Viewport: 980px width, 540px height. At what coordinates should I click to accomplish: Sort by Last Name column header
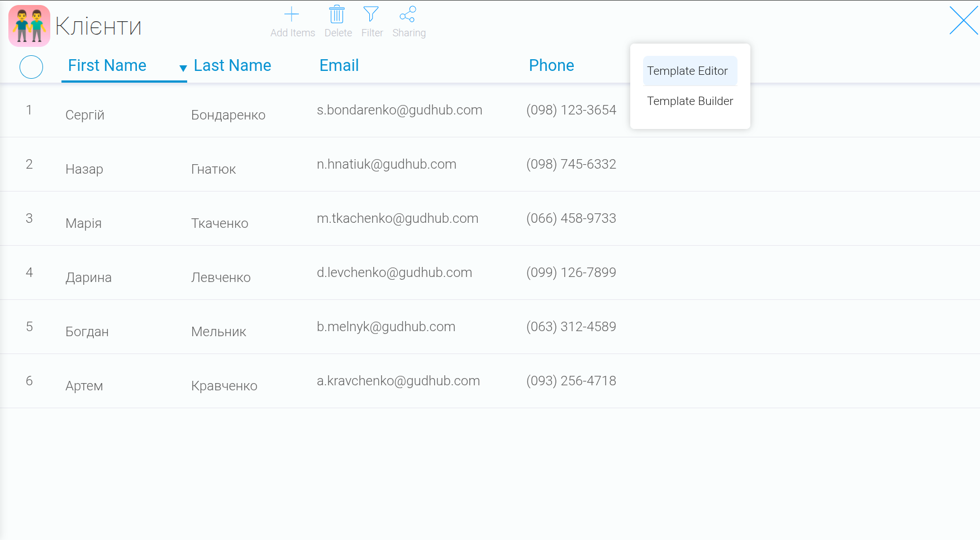232,65
